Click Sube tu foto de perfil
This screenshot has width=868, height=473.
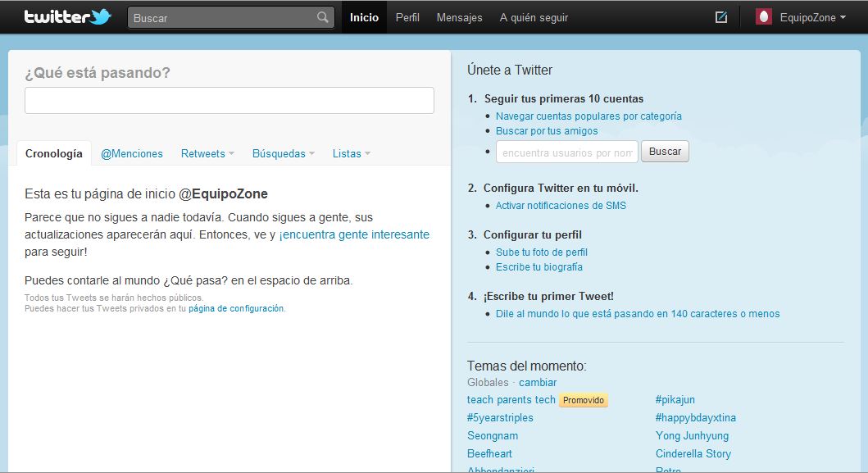(x=542, y=252)
